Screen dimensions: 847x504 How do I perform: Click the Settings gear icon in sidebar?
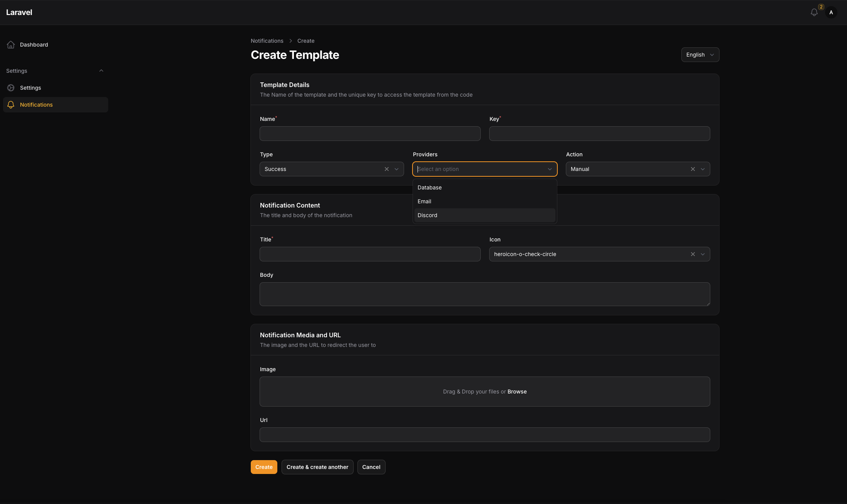click(x=11, y=88)
